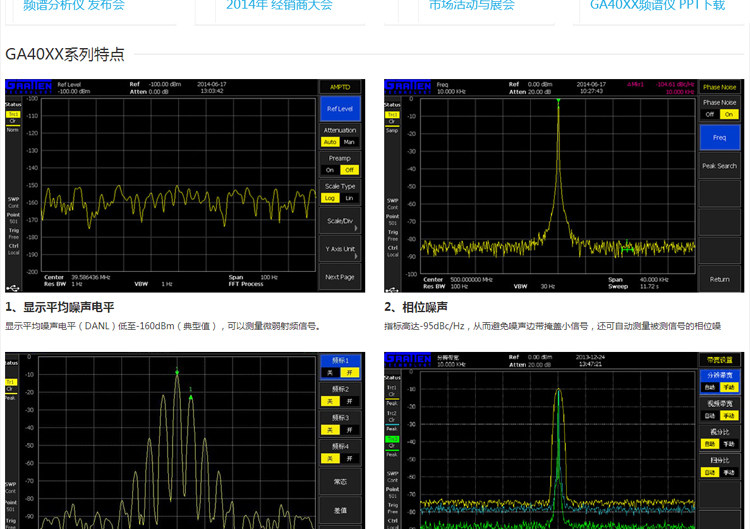
Task: Click the 1、显示平均噪声电平 heading
Action: (x=60, y=307)
